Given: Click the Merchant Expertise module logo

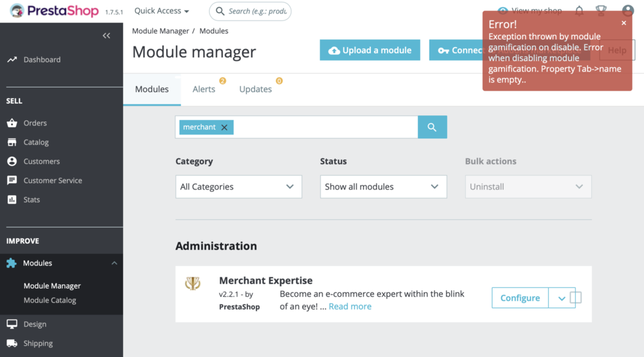Looking at the screenshot, I should tap(193, 283).
